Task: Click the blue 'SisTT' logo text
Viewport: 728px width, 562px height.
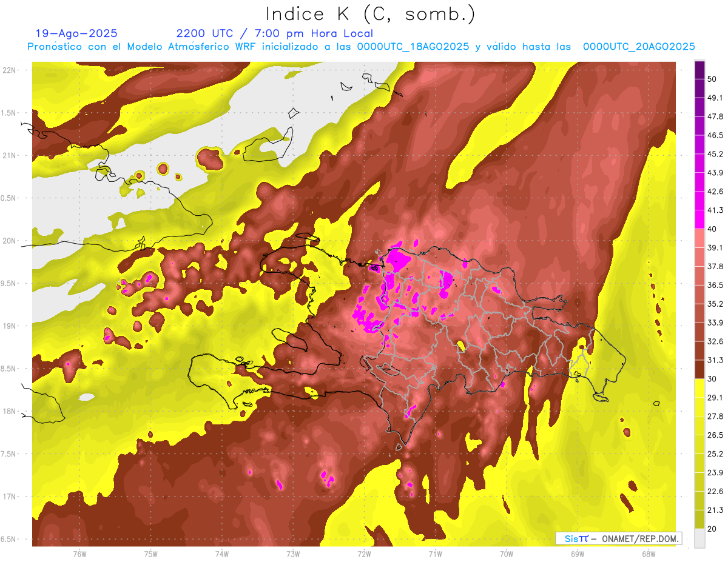Action: tap(576, 538)
